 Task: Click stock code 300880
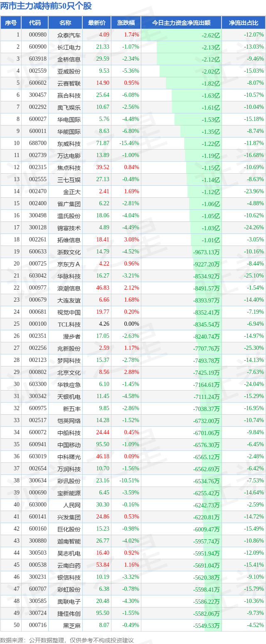tap(38, 541)
